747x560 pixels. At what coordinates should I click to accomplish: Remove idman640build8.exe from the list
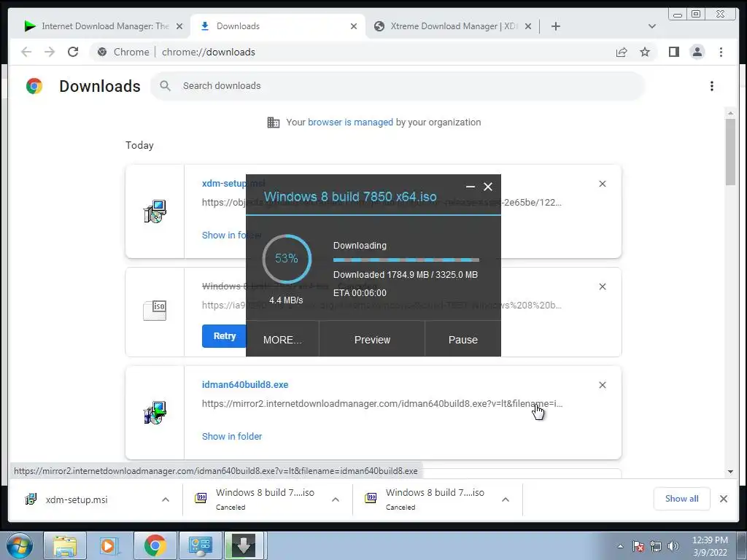click(602, 385)
